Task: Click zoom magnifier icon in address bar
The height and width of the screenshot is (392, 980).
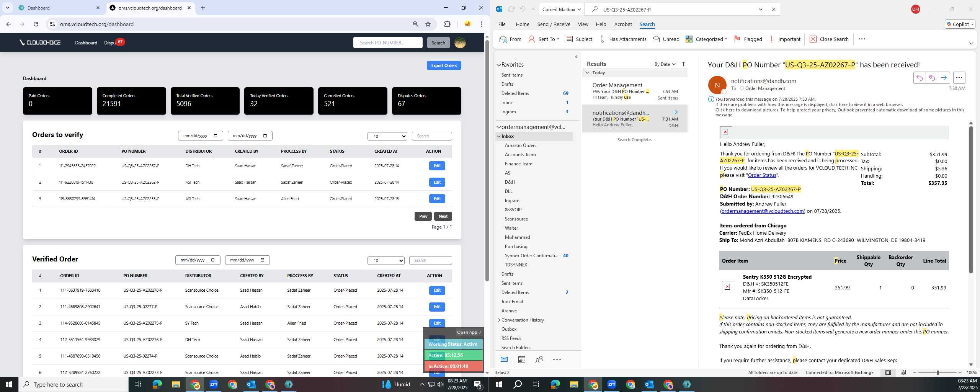Action: click(415, 24)
